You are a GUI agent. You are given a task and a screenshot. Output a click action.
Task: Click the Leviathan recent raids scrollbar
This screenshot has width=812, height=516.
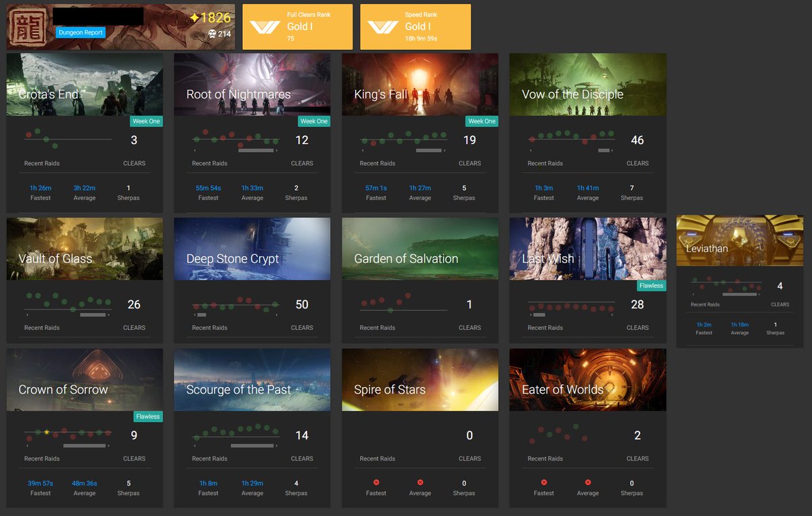(x=740, y=294)
